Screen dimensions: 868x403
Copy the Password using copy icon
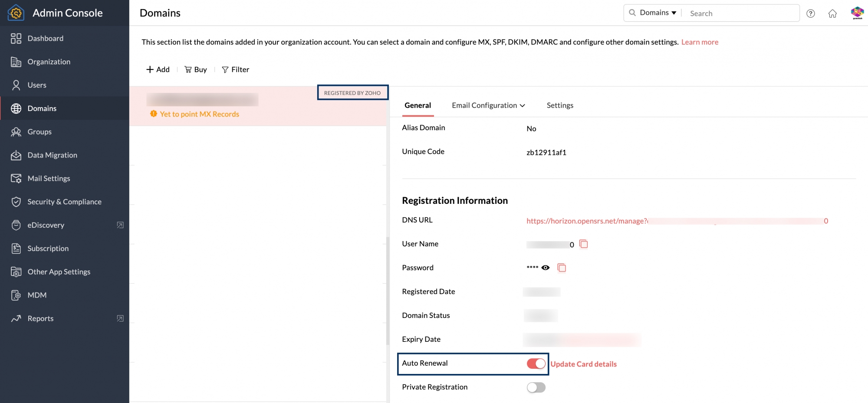[x=562, y=268]
